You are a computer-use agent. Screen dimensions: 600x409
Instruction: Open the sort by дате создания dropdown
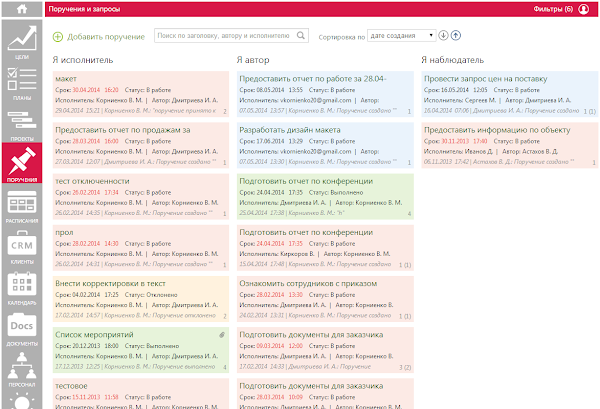[x=401, y=36]
